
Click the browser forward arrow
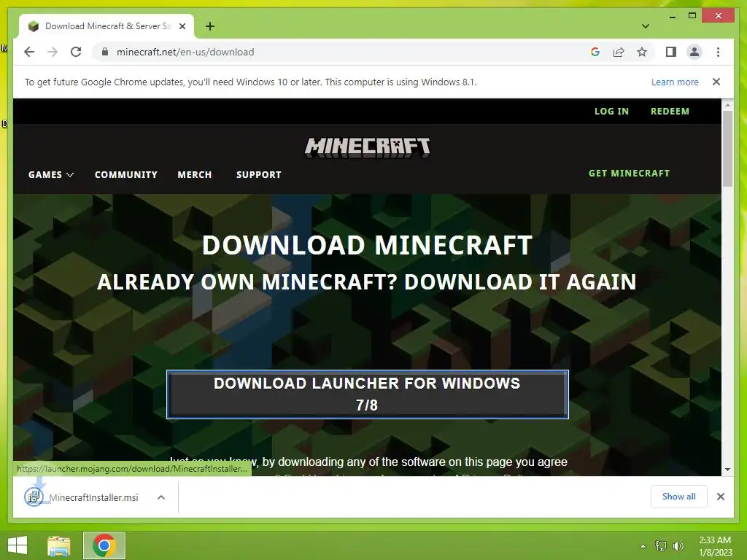point(53,52)
